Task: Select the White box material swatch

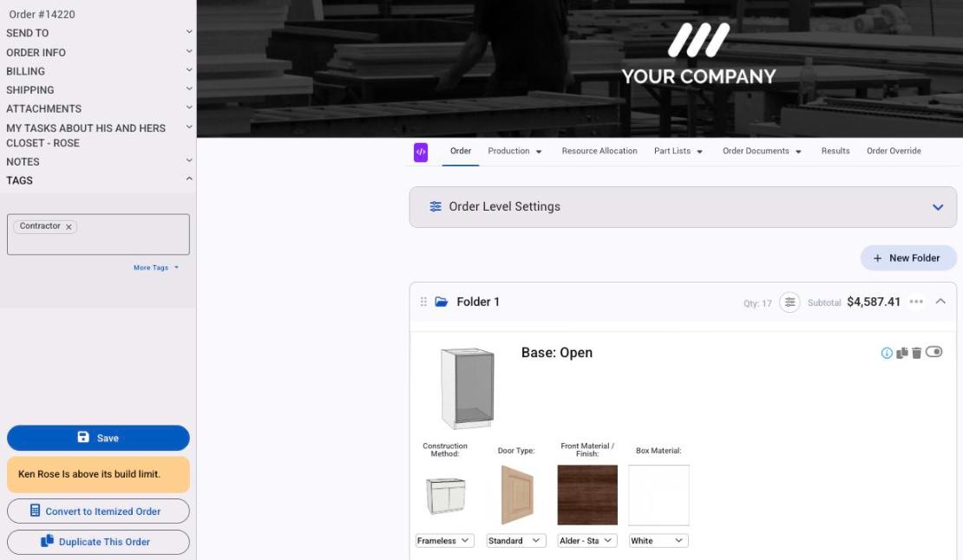Action: pyautogui.click(x=659, y=495)
